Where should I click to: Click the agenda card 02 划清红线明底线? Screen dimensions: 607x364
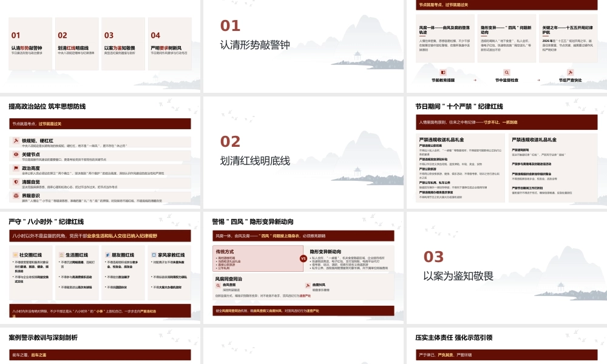76,44
